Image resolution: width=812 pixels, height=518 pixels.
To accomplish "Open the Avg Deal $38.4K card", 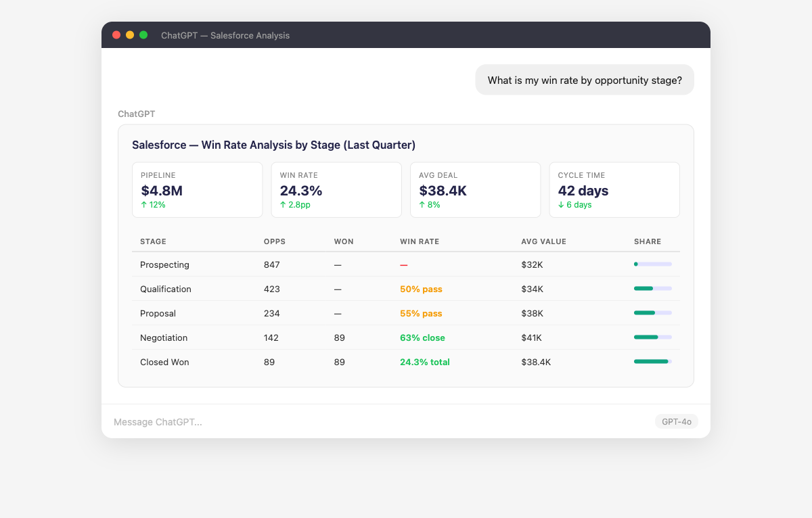I will click(x=475, y=190).
